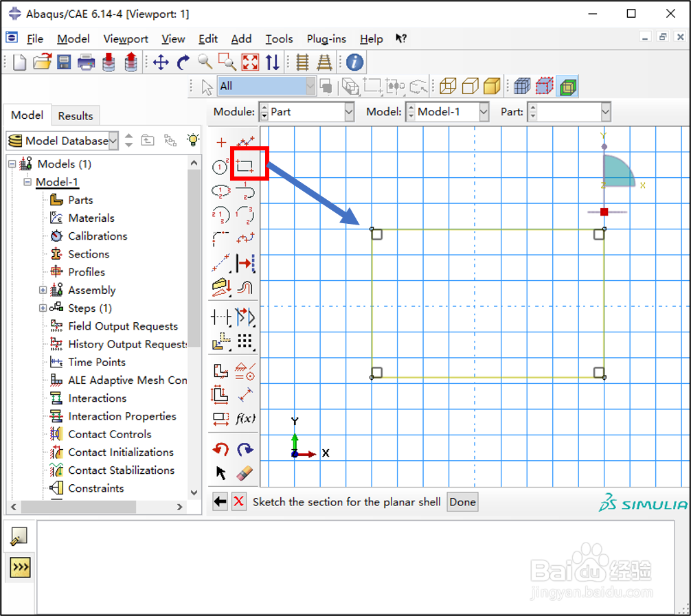Open the Add menu
The width and height of the screenshot is (691, 616).
click(x=242, y=38)
